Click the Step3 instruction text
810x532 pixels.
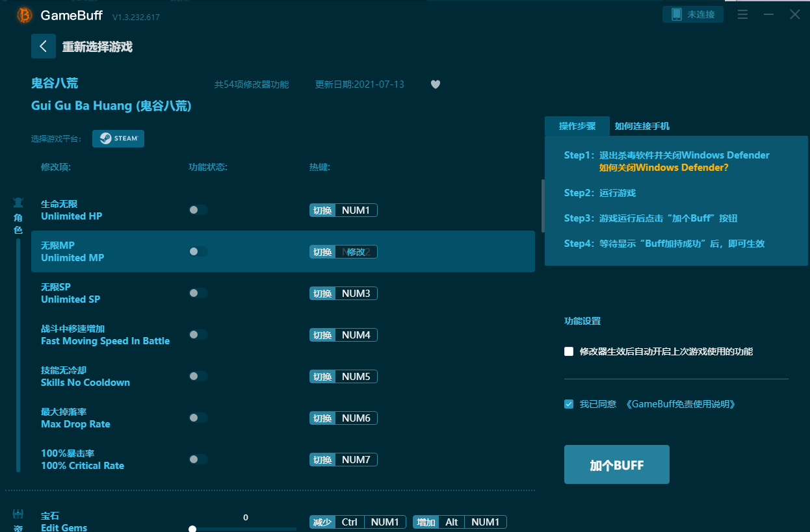pos(651,218)
